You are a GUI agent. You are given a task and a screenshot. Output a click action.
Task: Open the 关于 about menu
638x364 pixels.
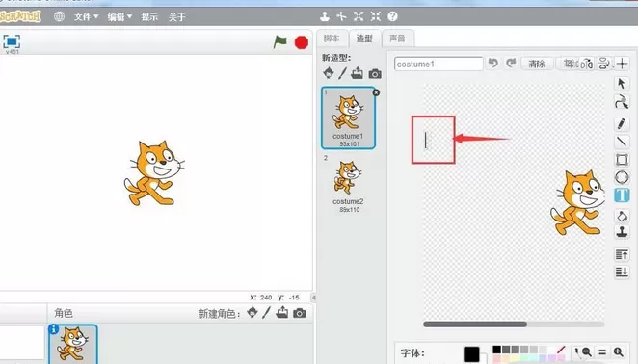[x=177, y=17]
